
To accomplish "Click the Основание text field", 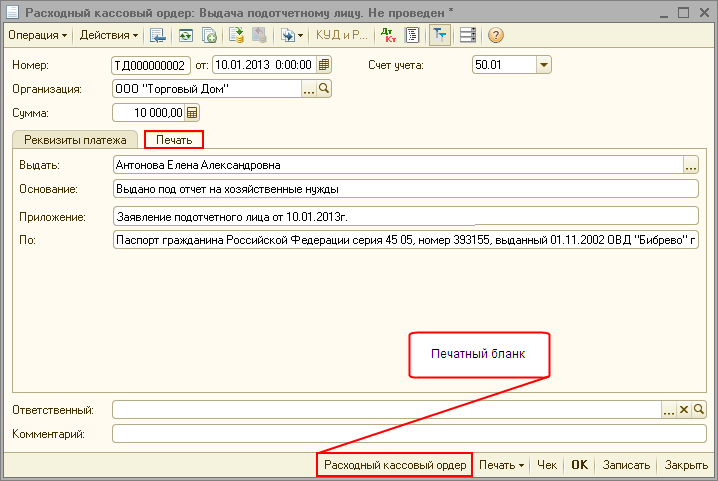I will coord(406,189).
